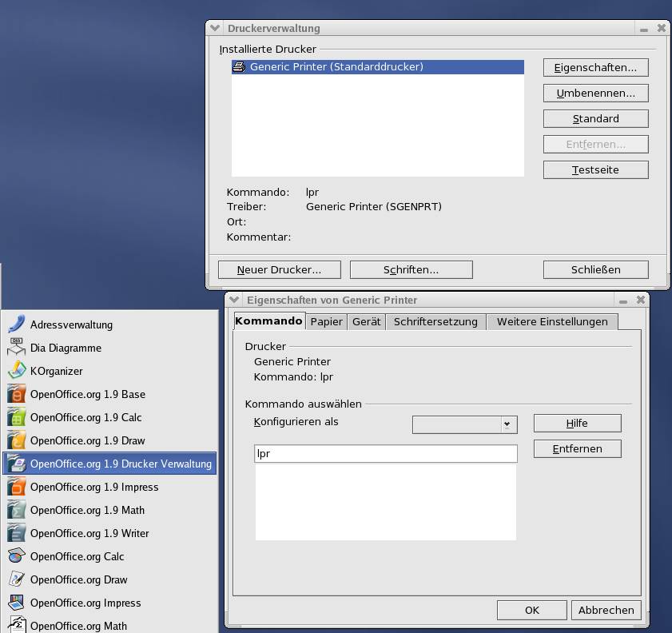This screenshot has height=633, width=672.
Task: Click the Entfernen button in Eigenschaften dialog
Action: point(577,448)
